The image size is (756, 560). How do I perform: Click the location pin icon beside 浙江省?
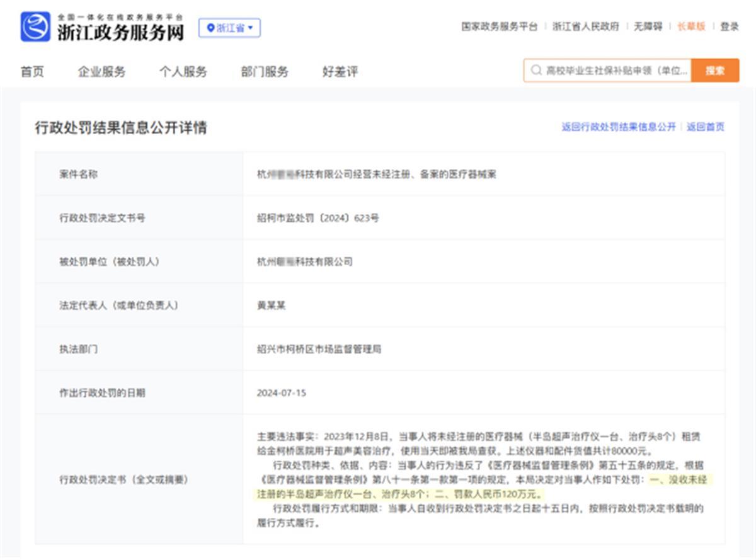(210, 28)
